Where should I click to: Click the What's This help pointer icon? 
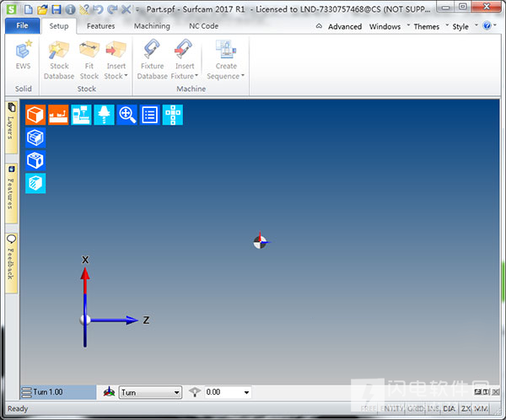[84, 9]
